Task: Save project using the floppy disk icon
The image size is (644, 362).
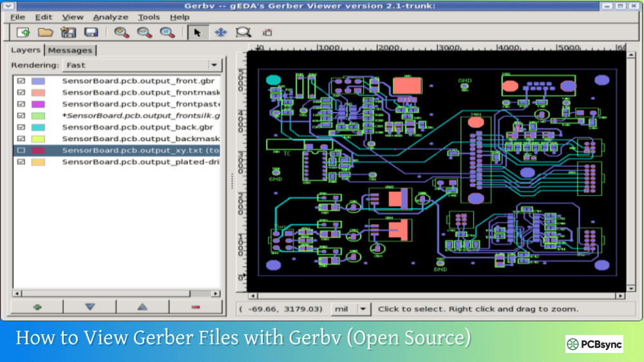Action: pyautogui.click(x=91, y=32)
